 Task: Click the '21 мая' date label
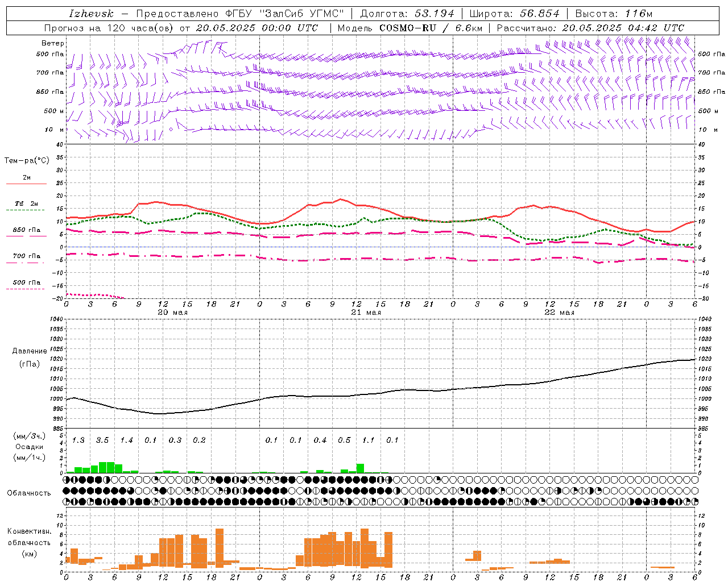point(366,313)
